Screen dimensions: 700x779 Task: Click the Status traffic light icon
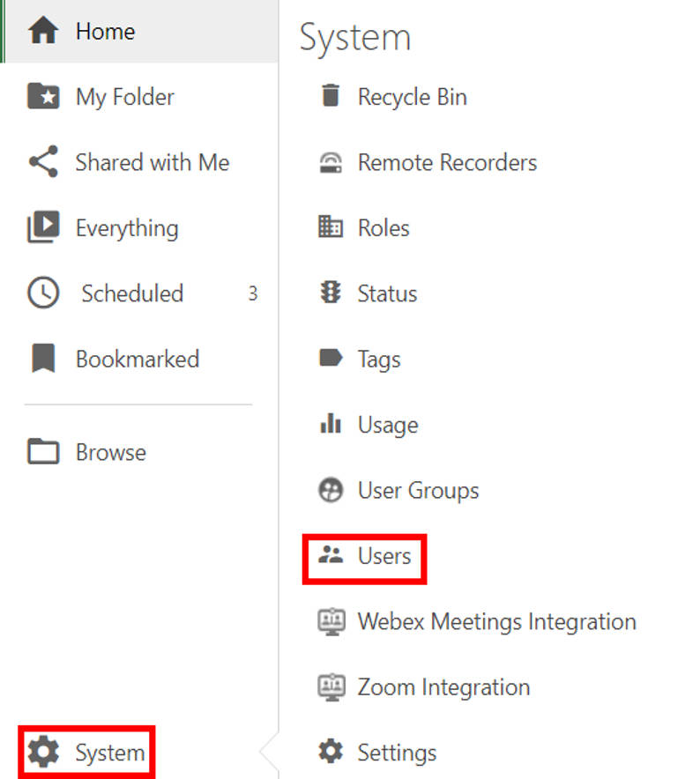tap(331, 293)
